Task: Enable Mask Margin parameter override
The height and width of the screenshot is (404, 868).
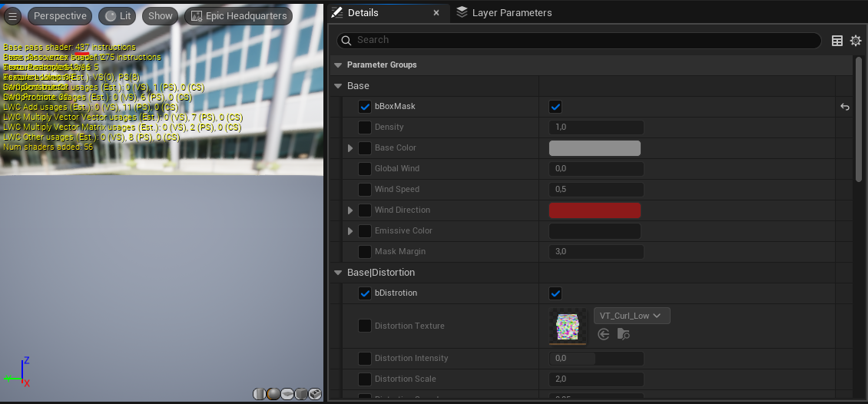Action: 365,252
